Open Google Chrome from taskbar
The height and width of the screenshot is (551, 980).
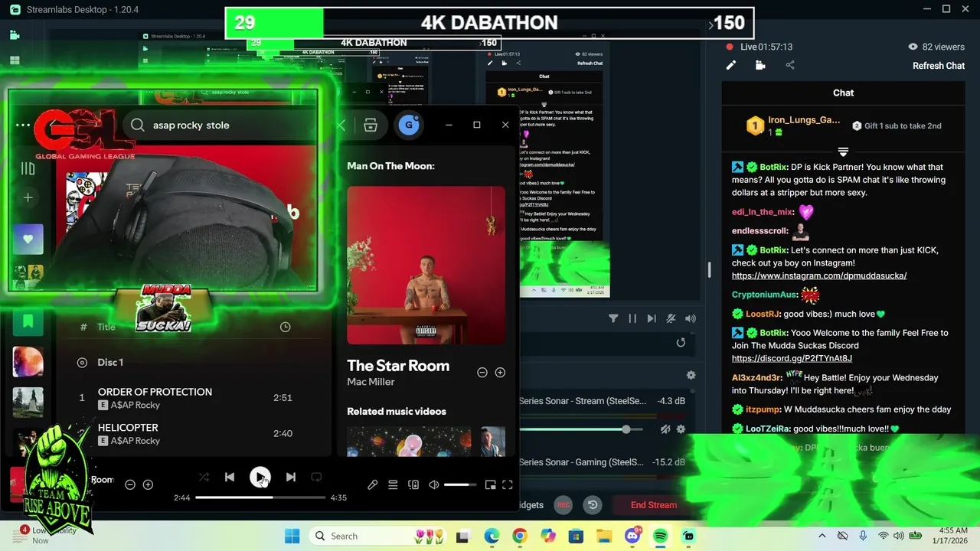point(520,536)
